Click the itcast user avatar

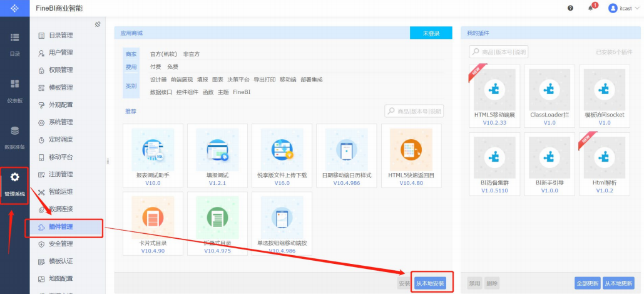click(613, 8)
